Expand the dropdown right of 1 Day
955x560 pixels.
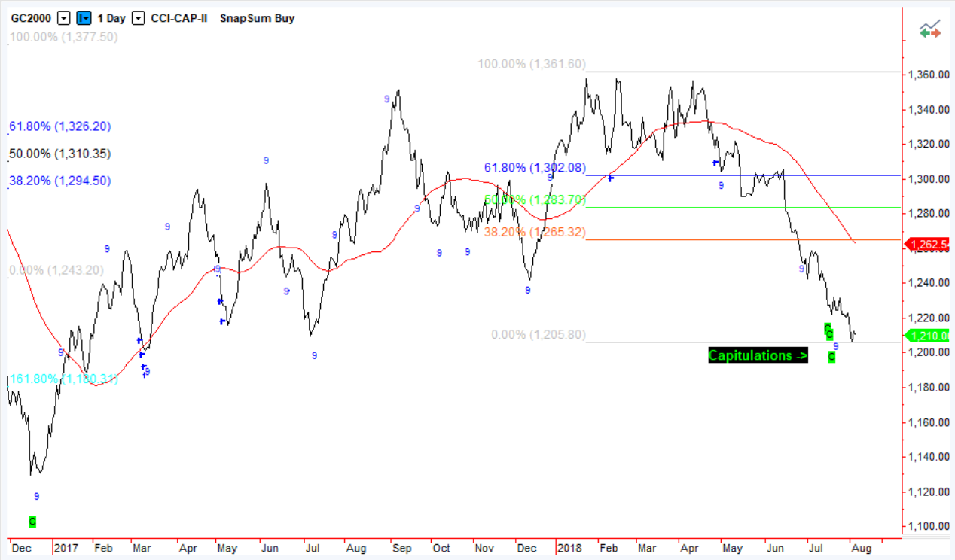click(137, 18)
